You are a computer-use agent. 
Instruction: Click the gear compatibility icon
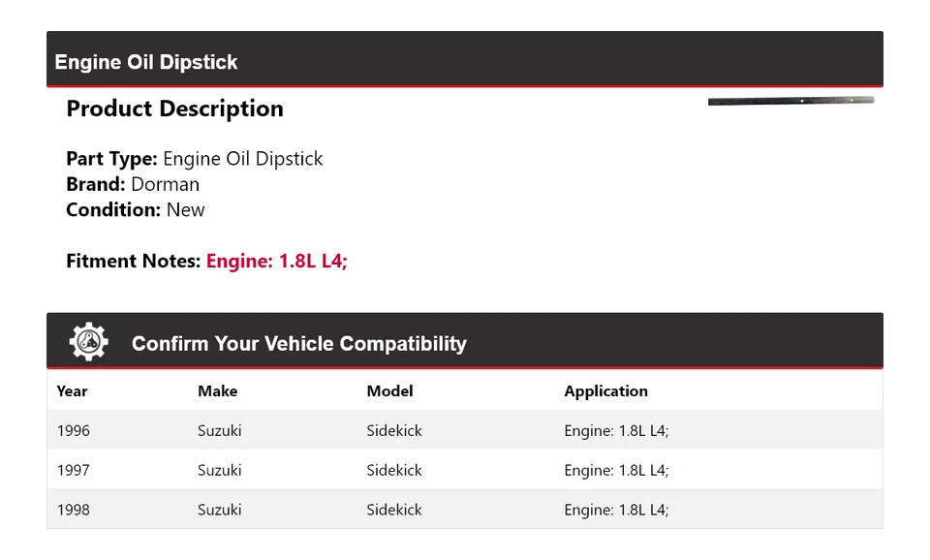pyautogui.click(x=88, y=342)
